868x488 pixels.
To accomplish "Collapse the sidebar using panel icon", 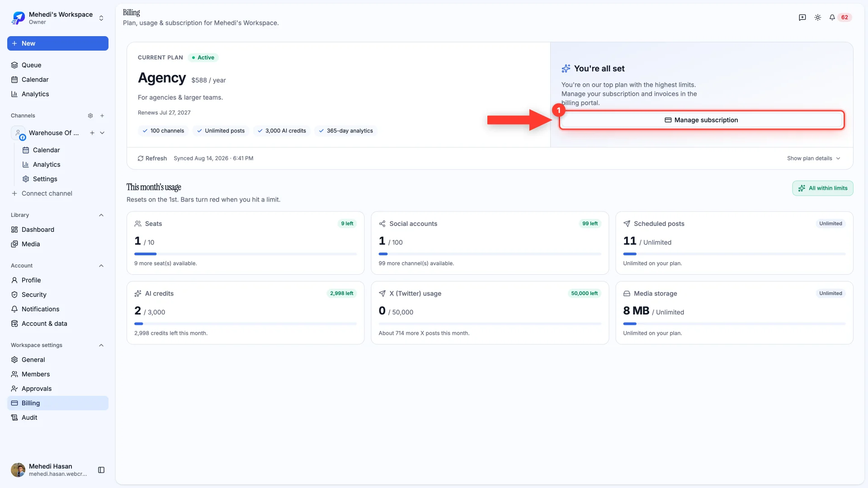I will 101,470.
